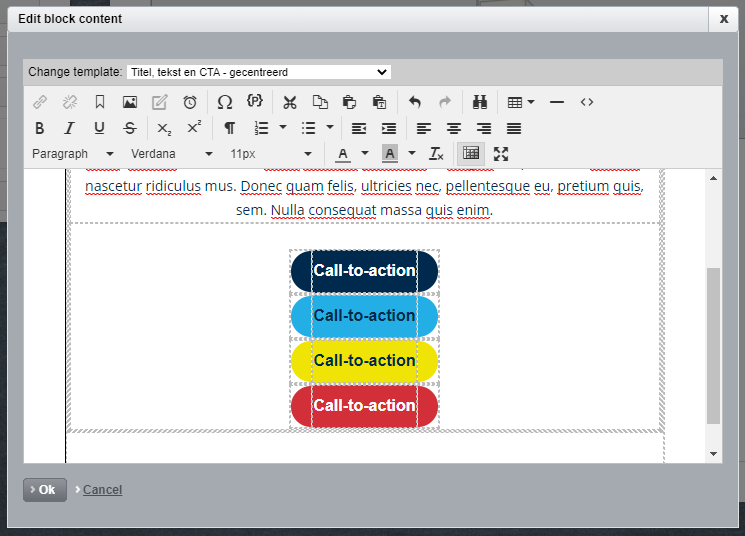Image resolution: width=745 pixels, height=536 pixels.
Task: Click the cut scissors icon
Action: (x=290, y=102)
